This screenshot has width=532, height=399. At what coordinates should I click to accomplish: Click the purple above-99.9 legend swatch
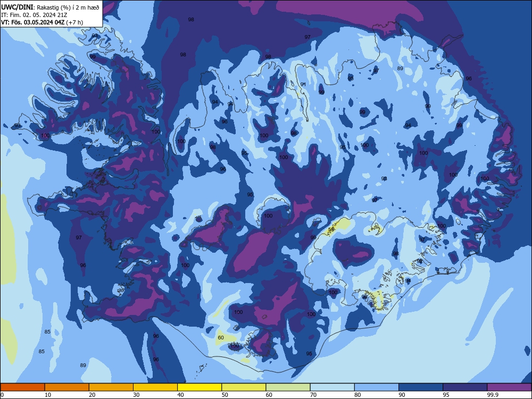point(509,387)
